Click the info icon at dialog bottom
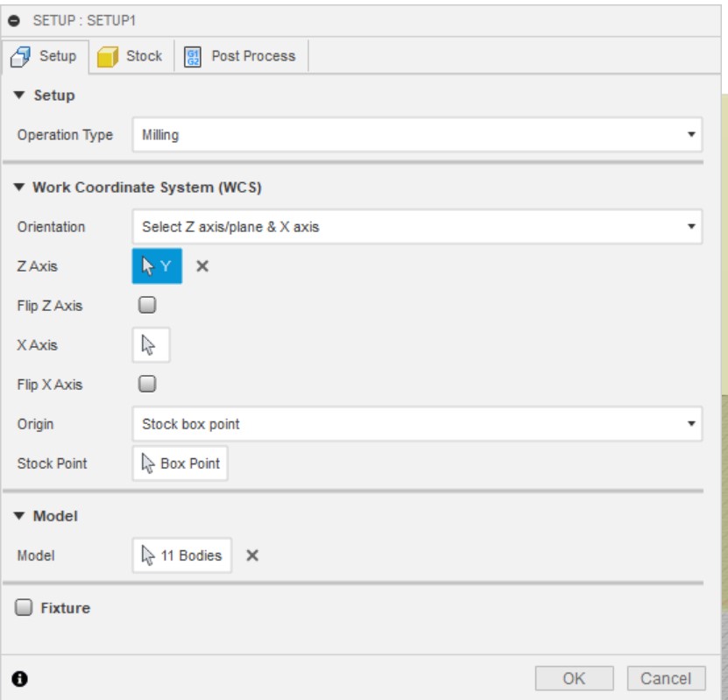Viewport: 728px width, 700px height. click(x=19, y=678)
